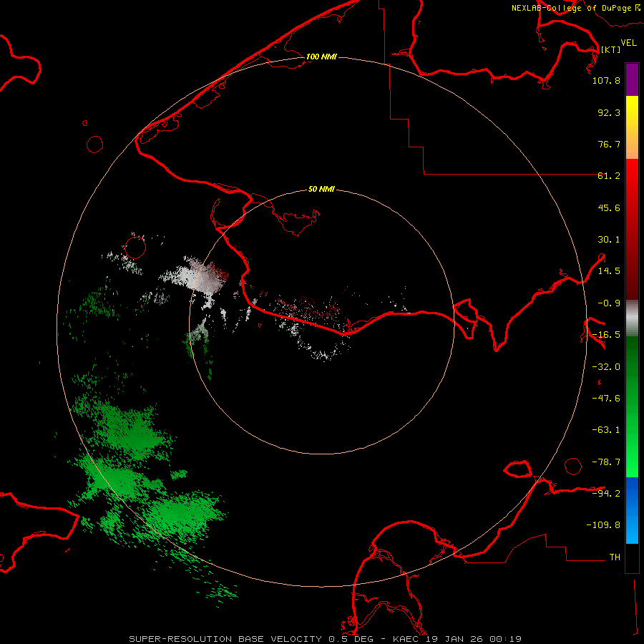Click the -0.9 legend value
644x644 pixels.
[x=609, y=303]
